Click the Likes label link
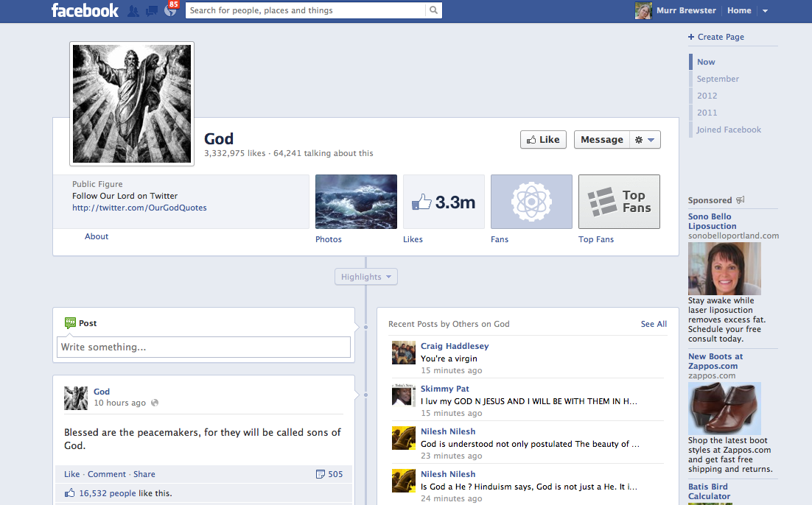 [413, 239]
